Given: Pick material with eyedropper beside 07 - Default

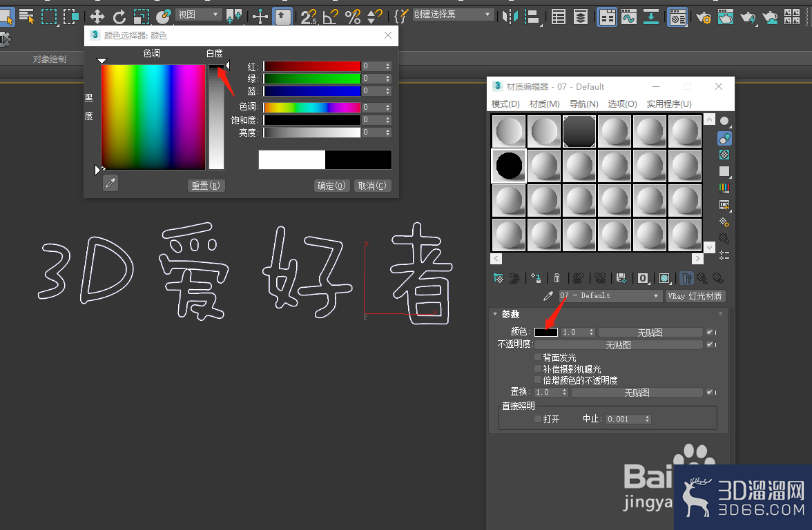Looking at the screenshot, I should click(548, 296).
